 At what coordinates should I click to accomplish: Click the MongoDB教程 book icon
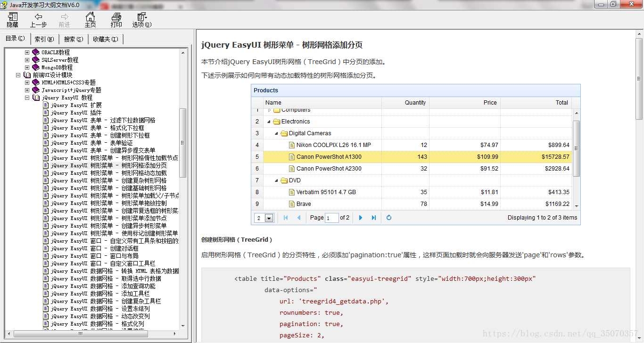point(36,67)
